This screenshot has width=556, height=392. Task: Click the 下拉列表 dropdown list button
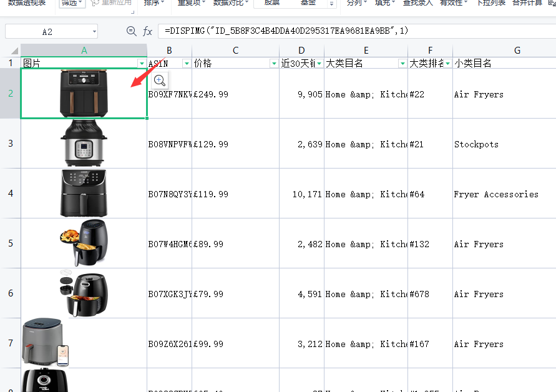[491, 3]
